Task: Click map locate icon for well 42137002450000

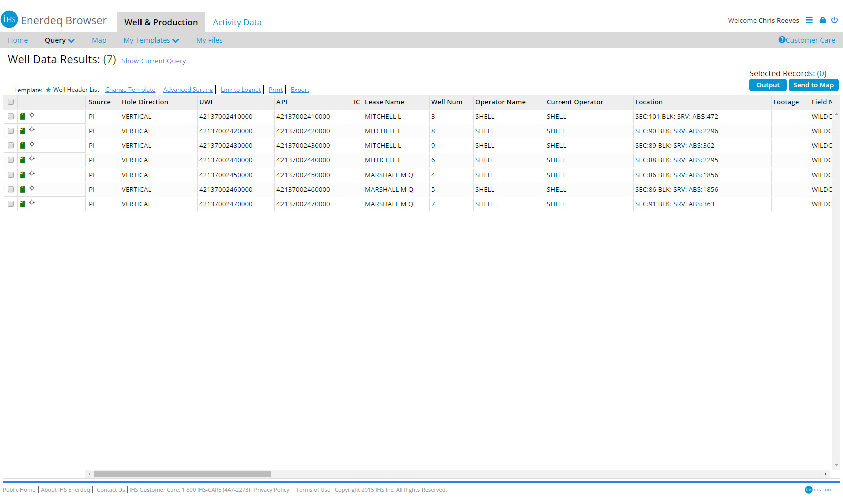Action: pos(32,174)
